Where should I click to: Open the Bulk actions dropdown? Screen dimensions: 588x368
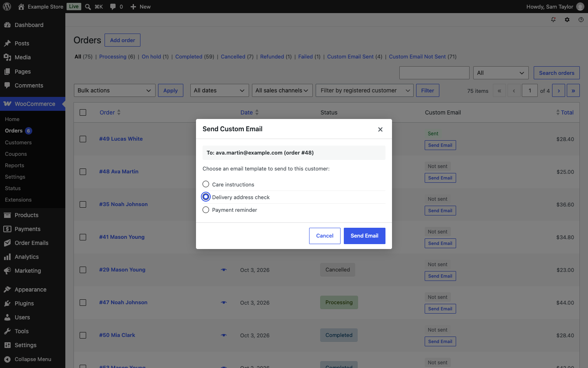click(x=114, y=90)
